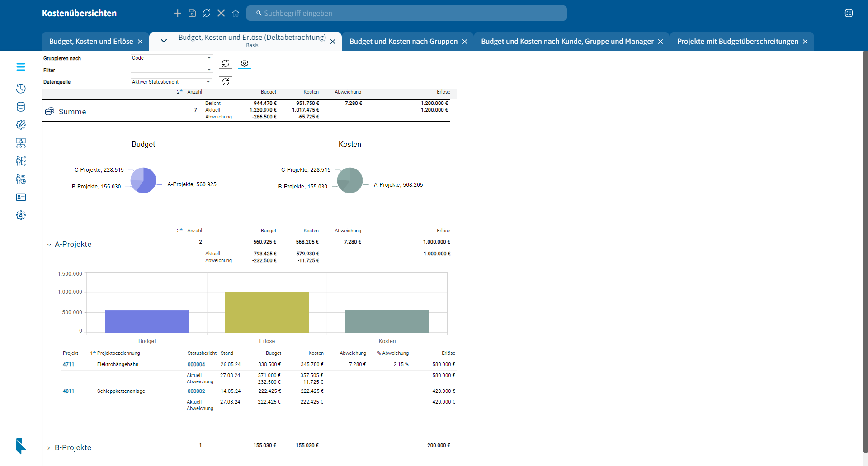Viewport: 868px width, 466px height.
Task: Open the history clock icon in sidebar
Action: coord(21,89)
